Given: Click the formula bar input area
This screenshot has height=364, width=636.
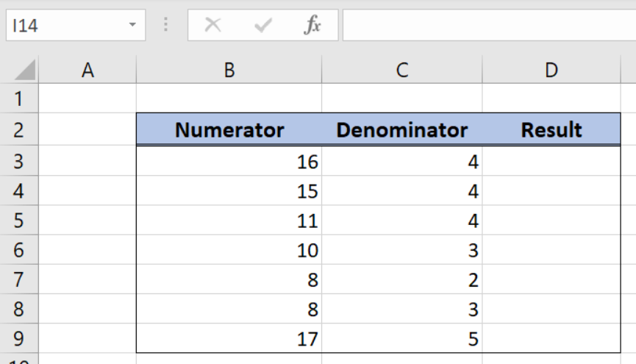Looking at the screenshot, I should pyautogui.click(x=489, y=25).
